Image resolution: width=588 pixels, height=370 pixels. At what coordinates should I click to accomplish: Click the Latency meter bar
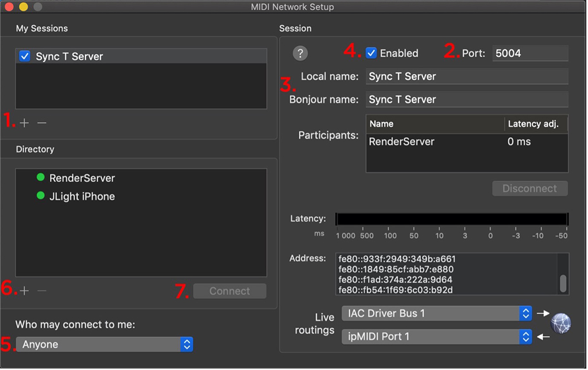452,219
